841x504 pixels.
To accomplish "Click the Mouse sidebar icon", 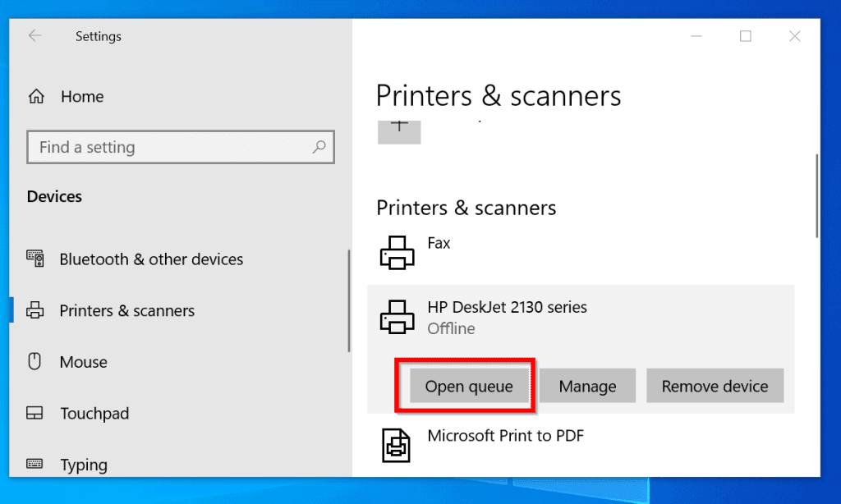I will (34, 361).
